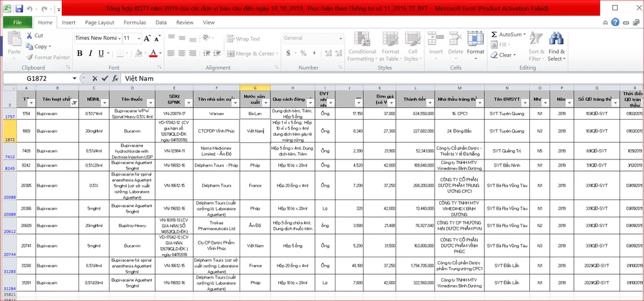Click the Save icon in quick access toolbar
Screen dimensions: 644x301
point(19,10)
